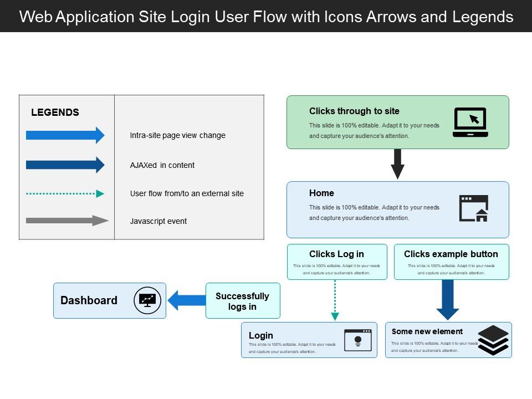Click the 'Intra-site page view change' label
The height and width of the screenshot is (399, 532).
pos(177,135)
